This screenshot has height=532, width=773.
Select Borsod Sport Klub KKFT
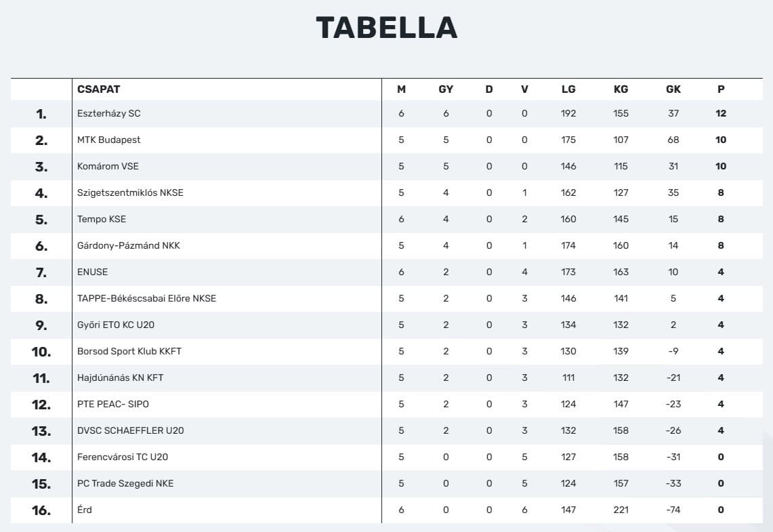pyautogui.click(x=129, y=351)
